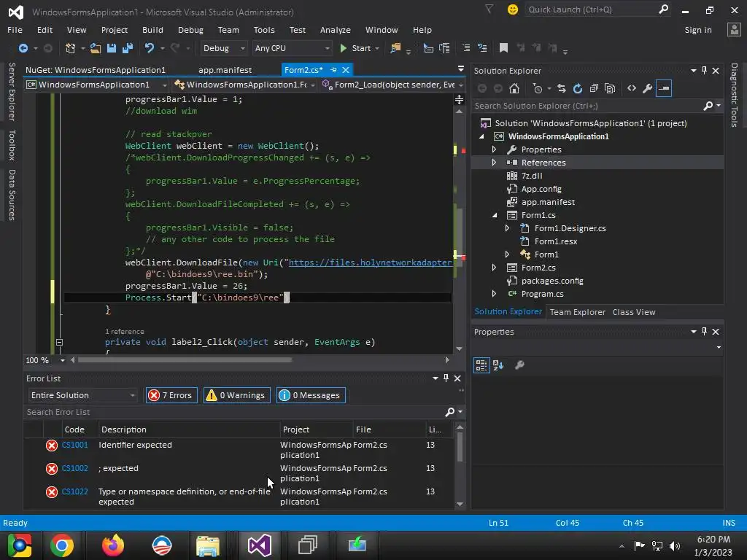Click the feedback smiley face icon

click(513, 9)
